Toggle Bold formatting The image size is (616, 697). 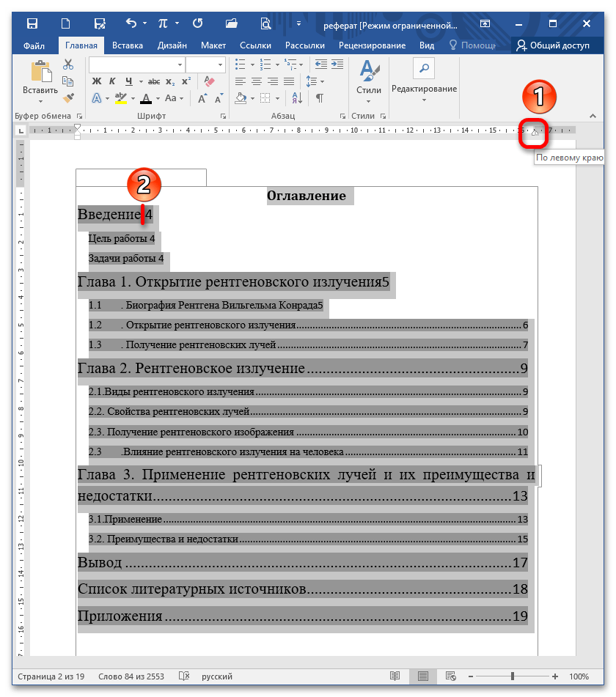coord(95,81)
